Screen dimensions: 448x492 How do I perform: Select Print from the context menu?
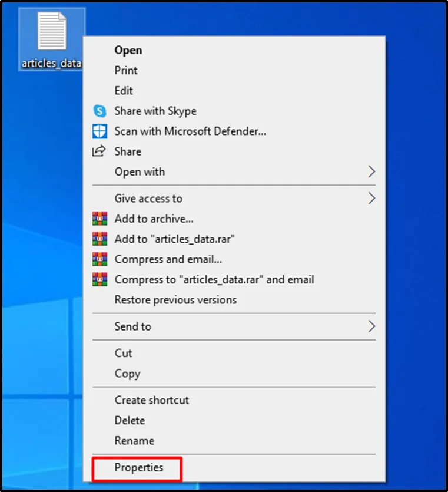coord(126,70)
